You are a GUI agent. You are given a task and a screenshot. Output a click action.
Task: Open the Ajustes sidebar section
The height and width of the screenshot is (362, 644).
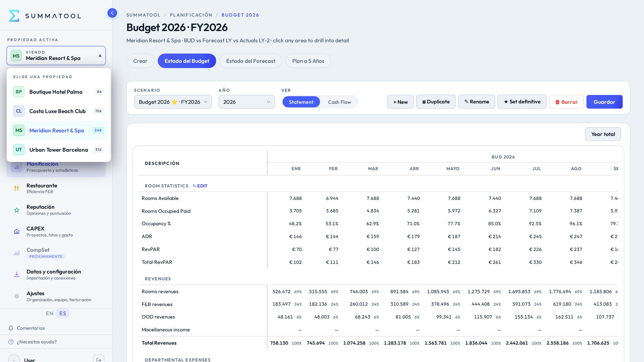tap(56, 296)
